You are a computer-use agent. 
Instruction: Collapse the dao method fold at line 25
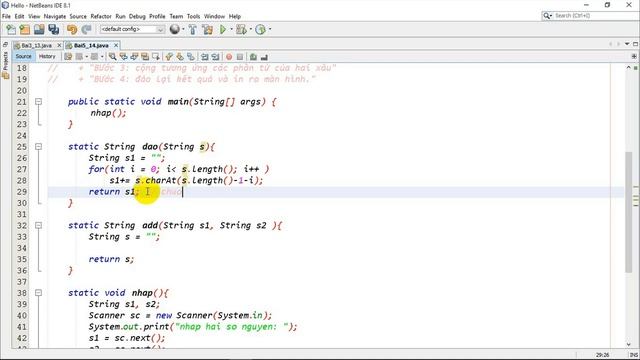(38, 147)
